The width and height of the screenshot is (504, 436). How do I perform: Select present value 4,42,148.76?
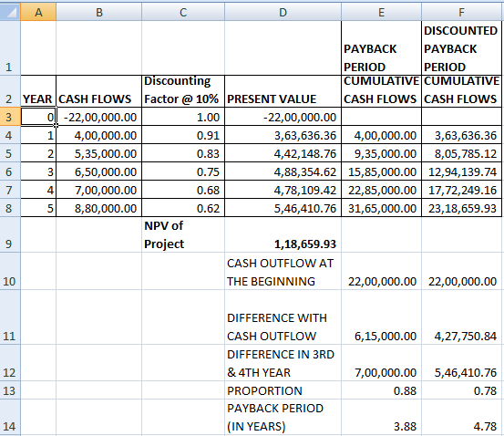pos(283,153)
